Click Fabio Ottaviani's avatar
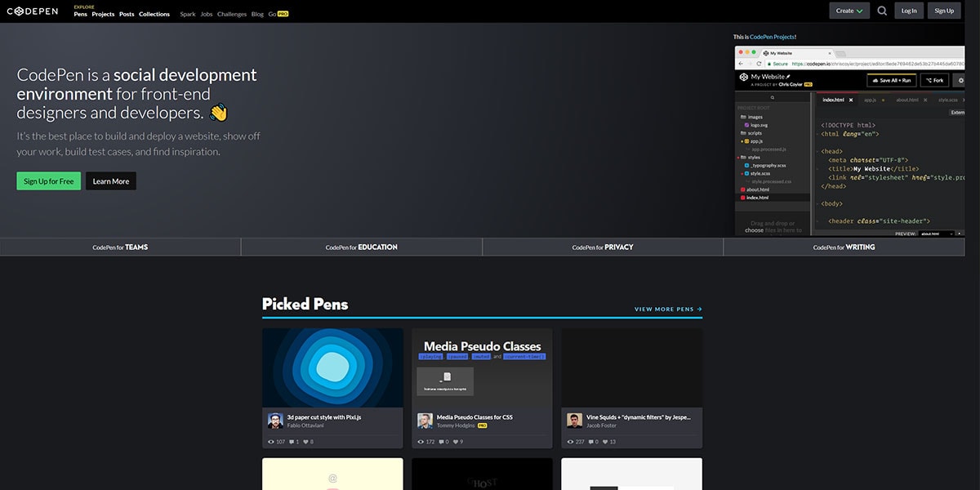The height and width of the screenshot is (490, 980). (x=275, y=421)
